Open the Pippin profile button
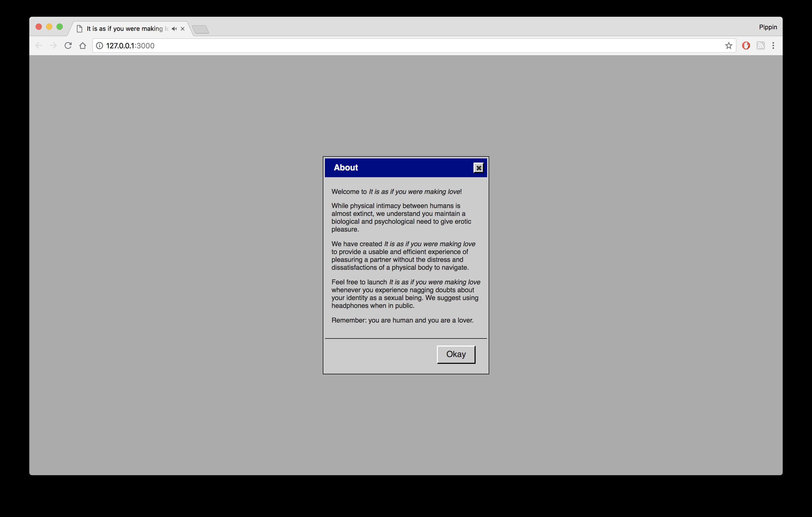812x517 pixels. (768, 27)
